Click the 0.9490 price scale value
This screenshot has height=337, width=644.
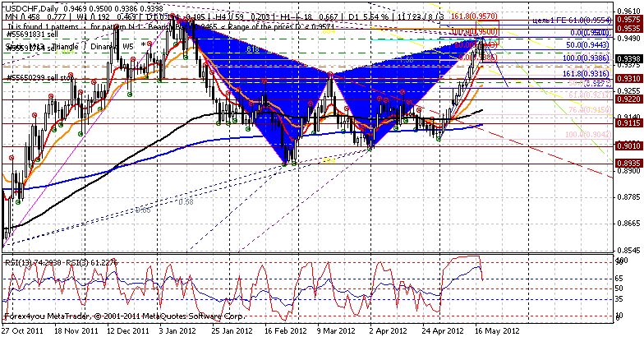(x=629, y=38)
